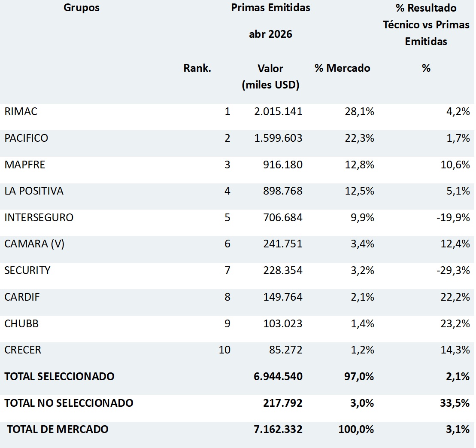Select TOTAL NO SELECCIONADO value 217.792
Image resolution: width=476 pixels, height=448 pixels.
283,403
